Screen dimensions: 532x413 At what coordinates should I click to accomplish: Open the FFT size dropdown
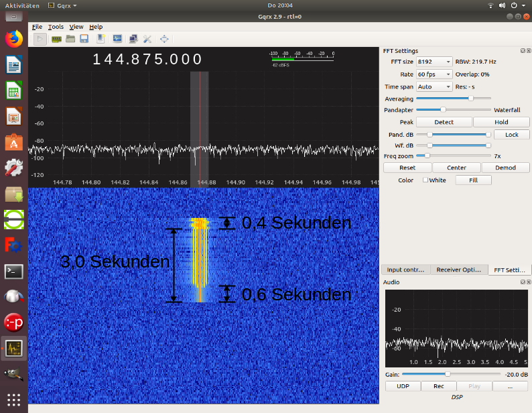pyautogui.click(x=434, y=62)
